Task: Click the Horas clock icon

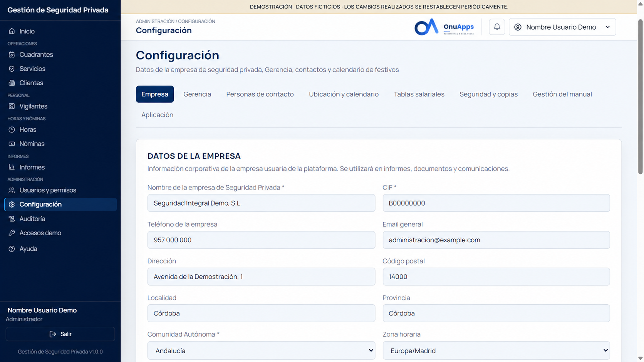Action: (x=12, y=130)
